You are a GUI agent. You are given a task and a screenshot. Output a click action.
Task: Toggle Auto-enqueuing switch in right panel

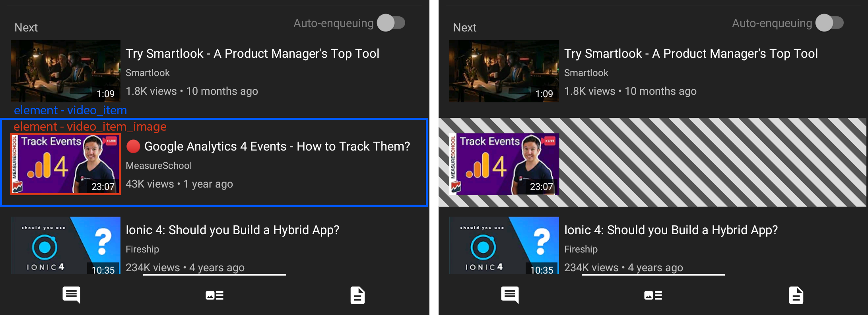[829, 23]
